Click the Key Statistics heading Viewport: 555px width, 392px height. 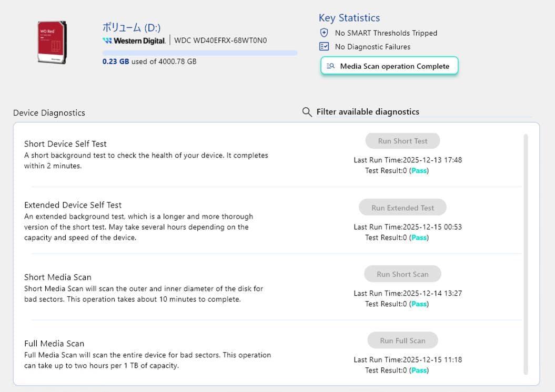349,18
